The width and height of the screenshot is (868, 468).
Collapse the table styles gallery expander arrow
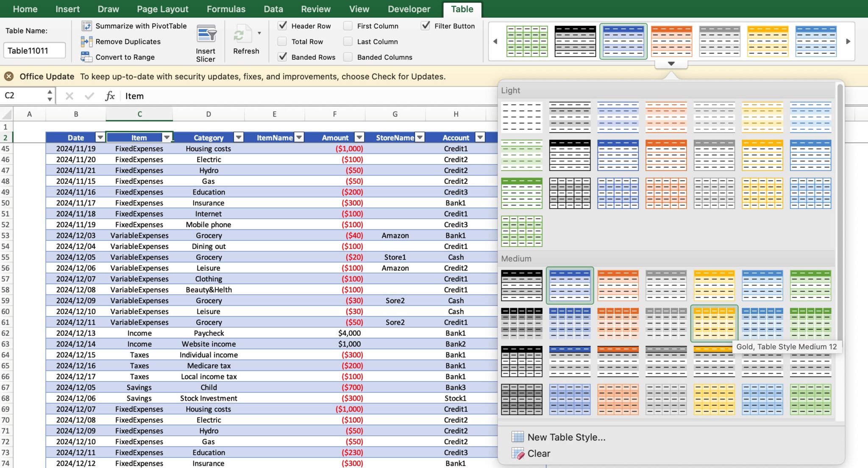pyautogui.click(x=671, y=64)
